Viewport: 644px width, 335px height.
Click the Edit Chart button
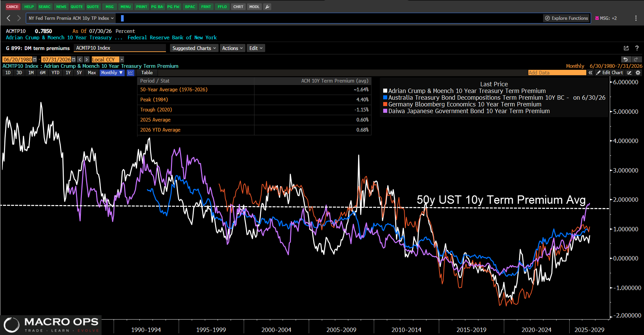pos(609,73)
